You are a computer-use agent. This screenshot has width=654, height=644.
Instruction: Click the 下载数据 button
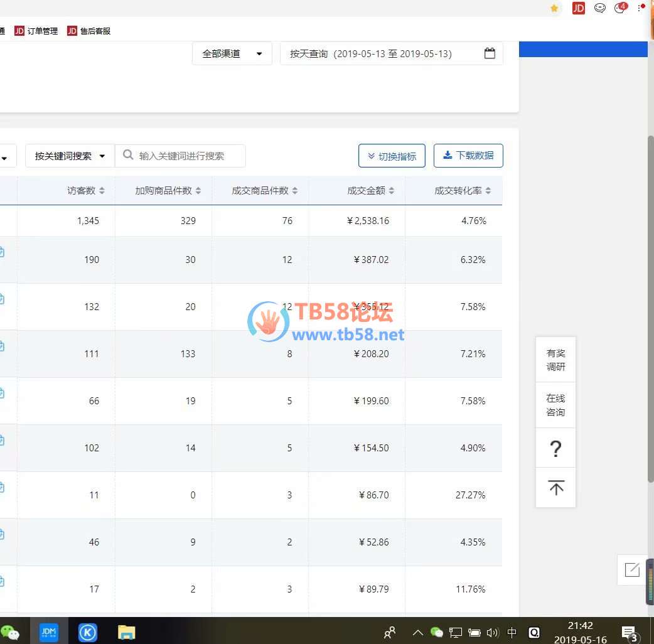[468, 156]
